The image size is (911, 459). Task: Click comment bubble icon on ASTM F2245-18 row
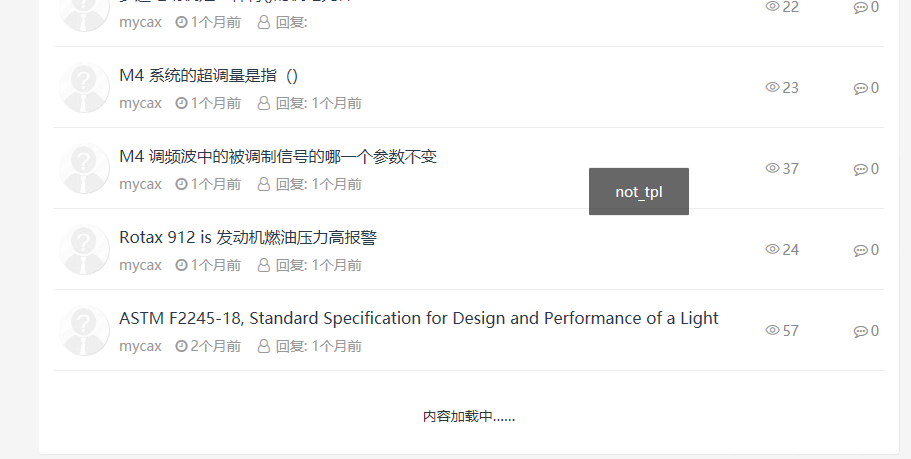pos(860,331)
